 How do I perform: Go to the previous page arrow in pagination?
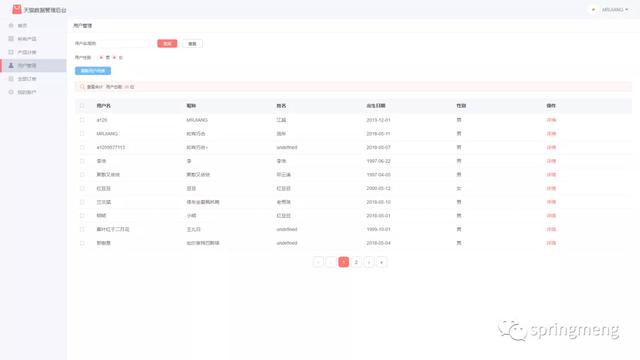[331, 262]
